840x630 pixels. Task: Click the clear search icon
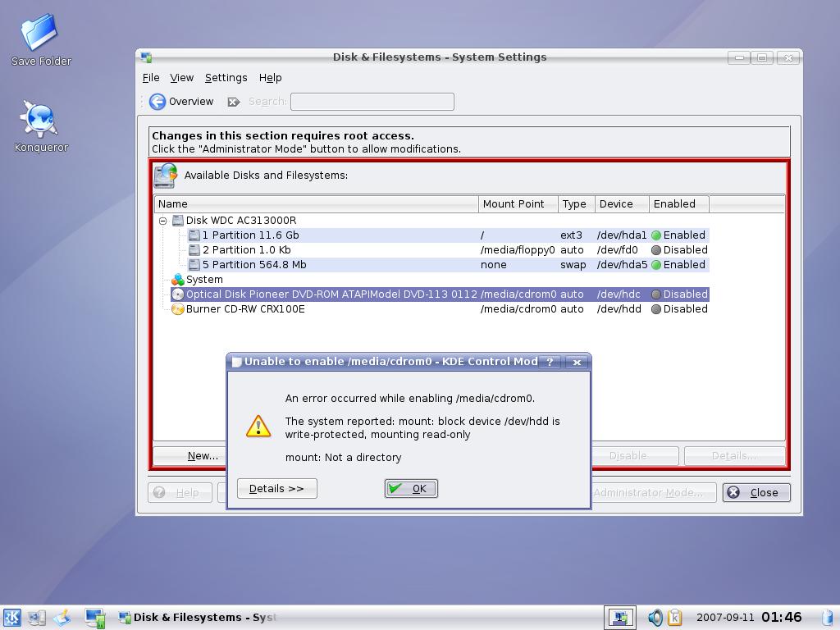click(x=234, y=102)
